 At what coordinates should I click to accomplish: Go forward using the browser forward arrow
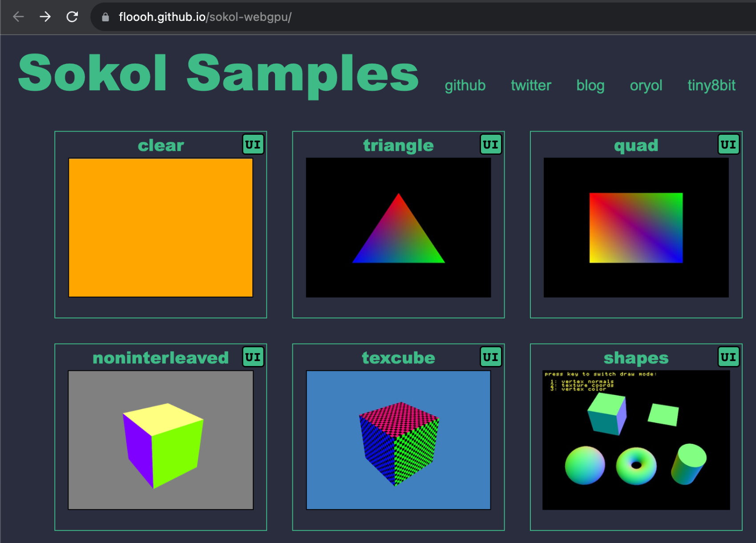coord(45,17)
